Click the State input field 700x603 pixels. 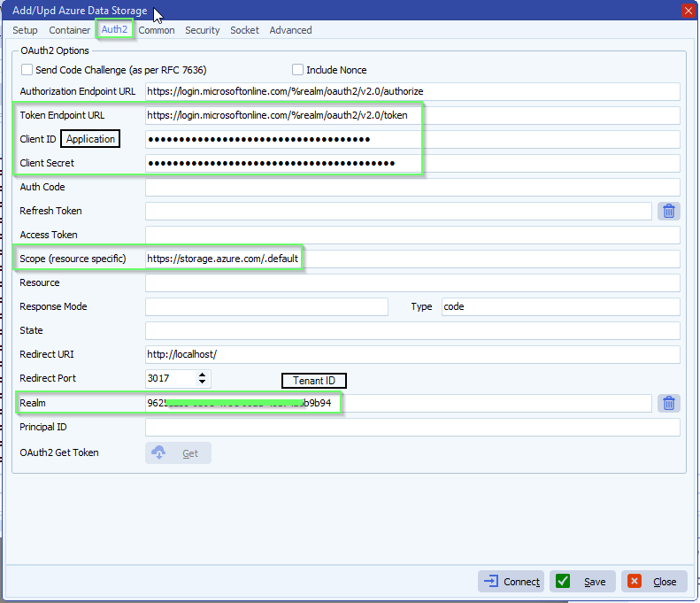click(412, 330)
